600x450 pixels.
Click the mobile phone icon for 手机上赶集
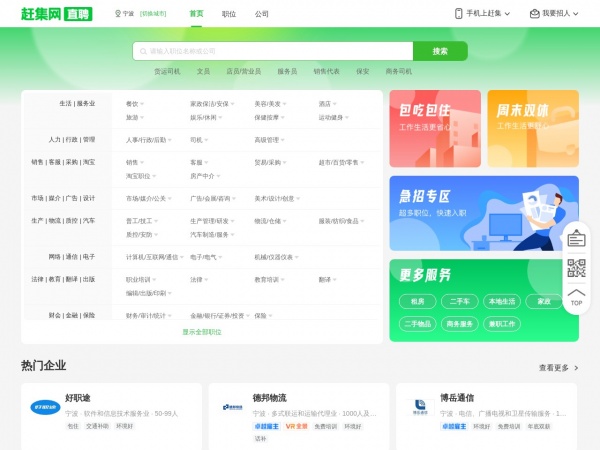pyautogui.click(x=459, y=14)
